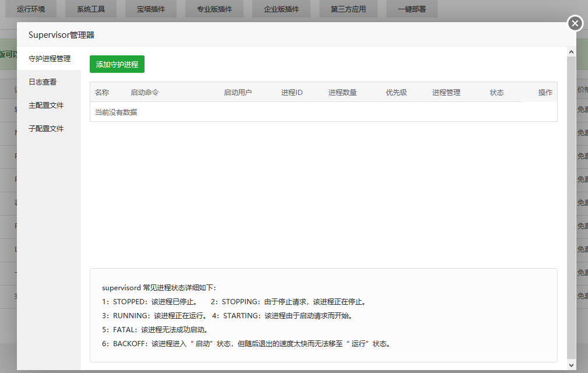Switch to 运行环境 tab in background page
This screenshot has width=588, height=373.
[31, 9]
